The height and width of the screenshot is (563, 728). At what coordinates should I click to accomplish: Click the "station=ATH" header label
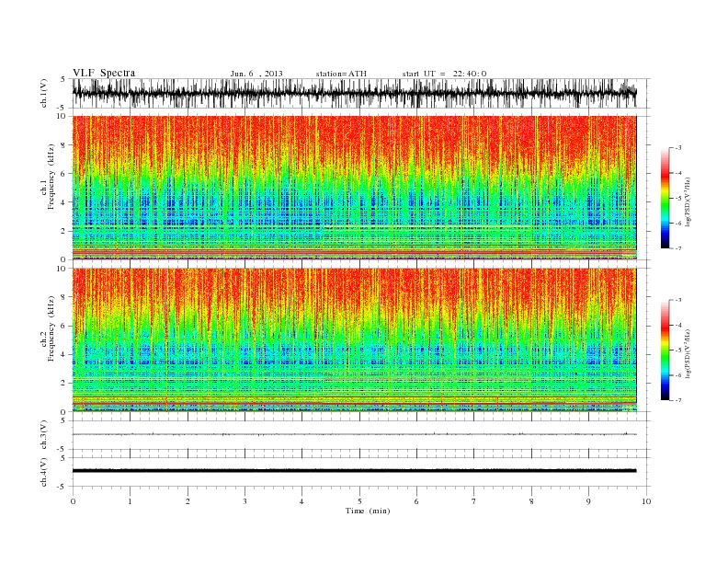click(x=341, y=74)
